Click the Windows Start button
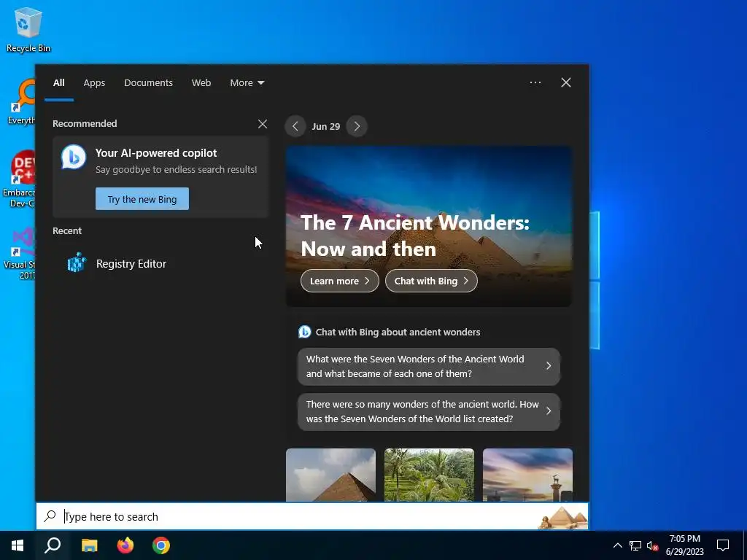The width and height of the screenshot is (747, 560). coord(18,545)
